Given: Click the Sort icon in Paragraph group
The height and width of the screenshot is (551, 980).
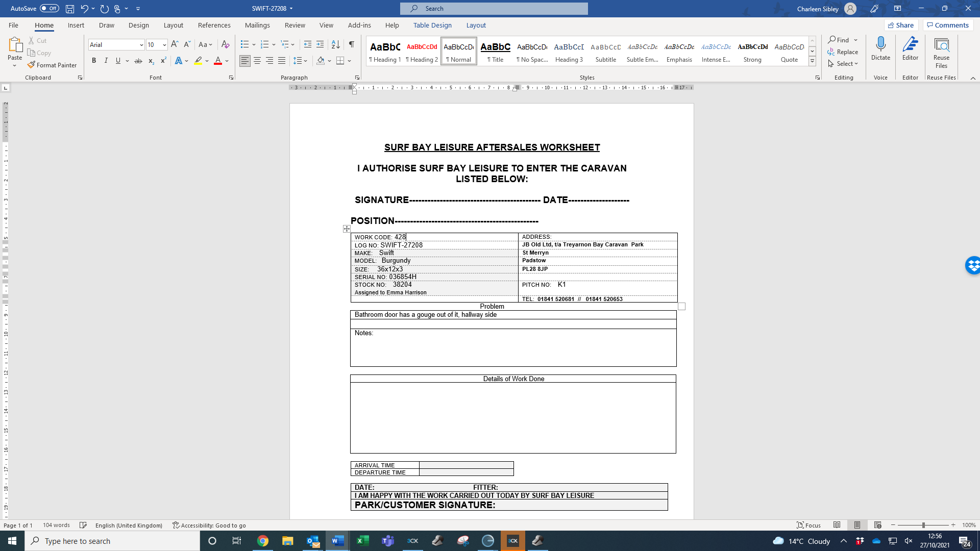Looking at the screenshot, I should [335, 44].
